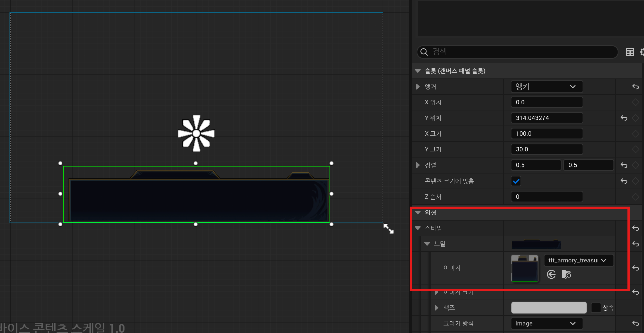Click the white flower anchor widget on canvas
This screenshot has width=644, height=333.
click(196, 133)
